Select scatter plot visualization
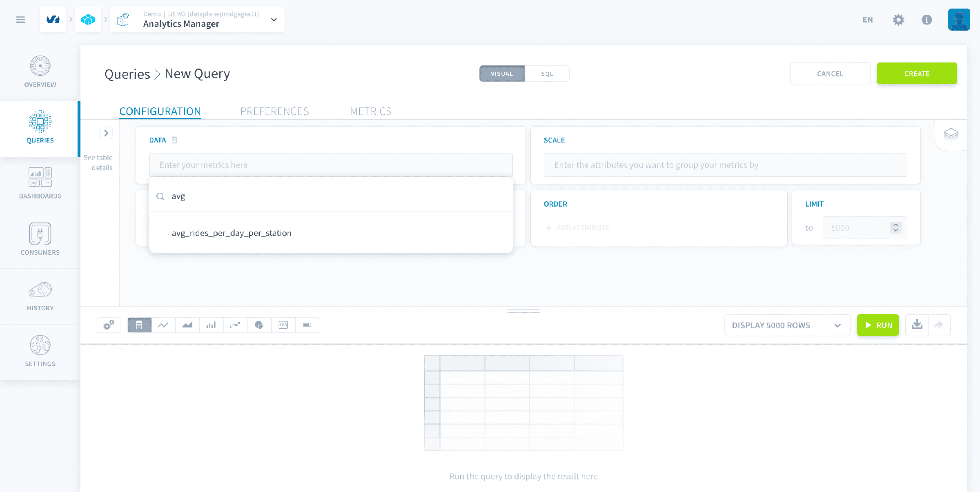 click(235, 325)
